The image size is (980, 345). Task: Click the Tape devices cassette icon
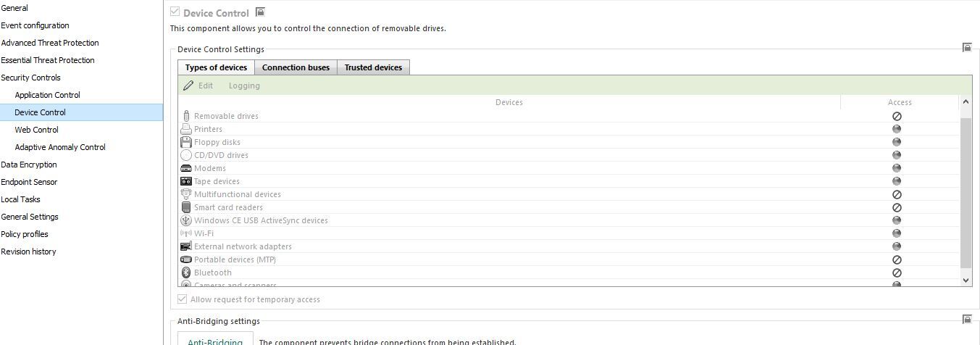click(186, 181)
